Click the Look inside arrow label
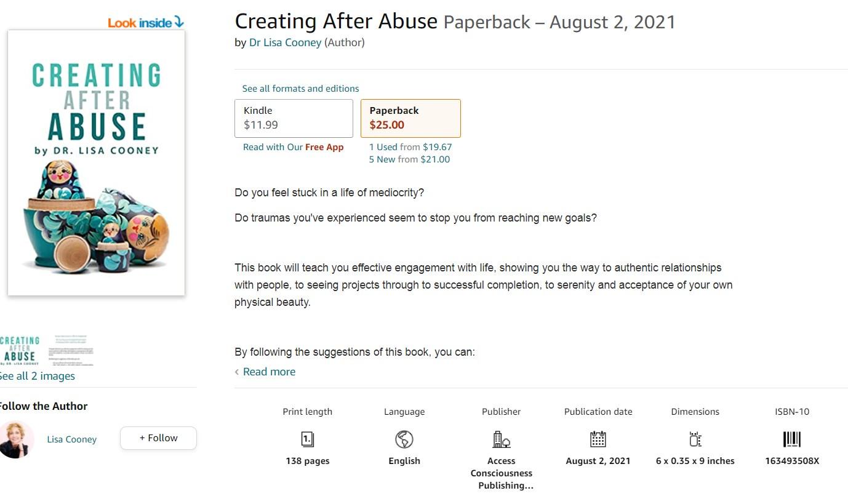Image resolution: width=848 pixels, height=504 pixels. click(146, 23)
